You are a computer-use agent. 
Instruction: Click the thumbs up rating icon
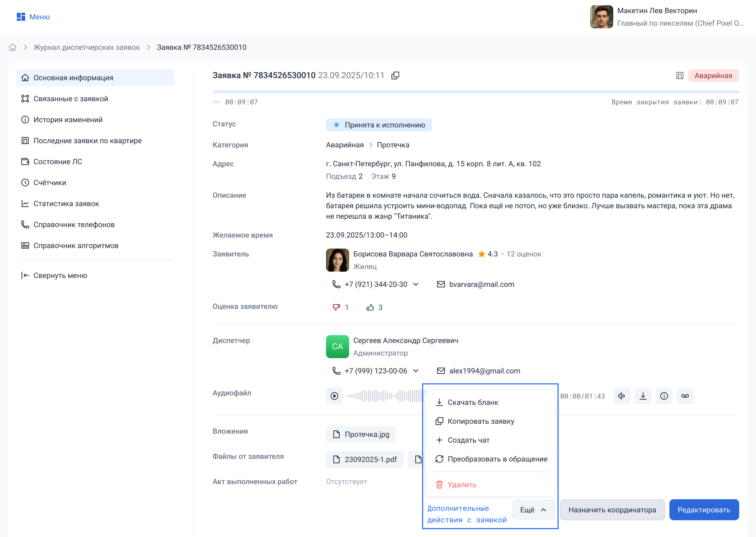[x=370, y=307]
